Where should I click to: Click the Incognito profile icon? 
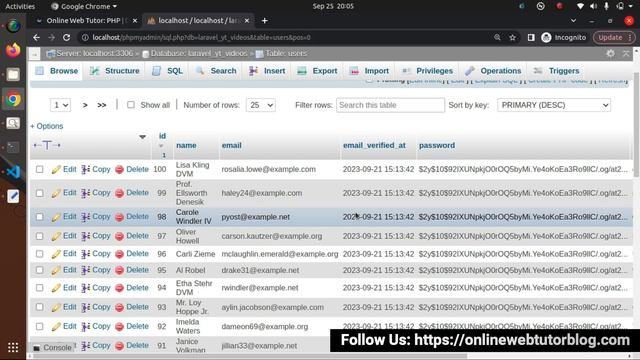point(546,38)
